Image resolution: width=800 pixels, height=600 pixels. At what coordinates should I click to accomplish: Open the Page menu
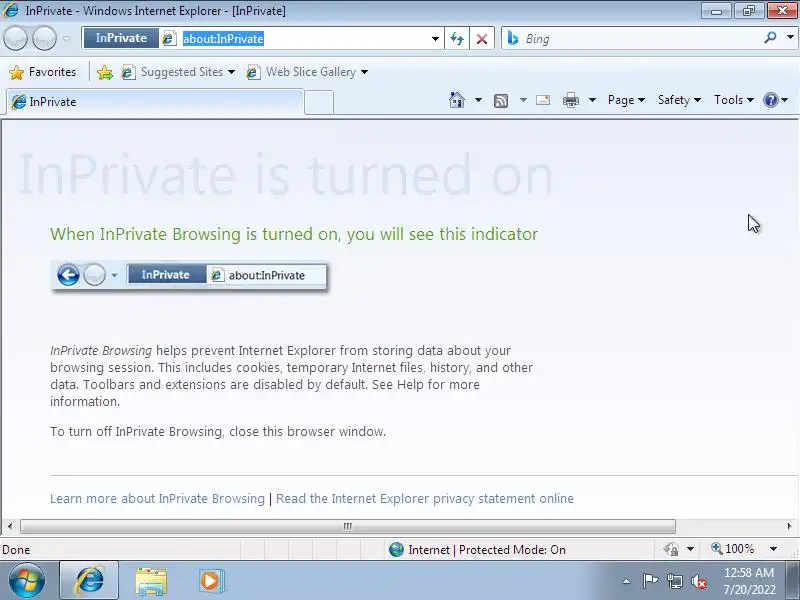626,100
